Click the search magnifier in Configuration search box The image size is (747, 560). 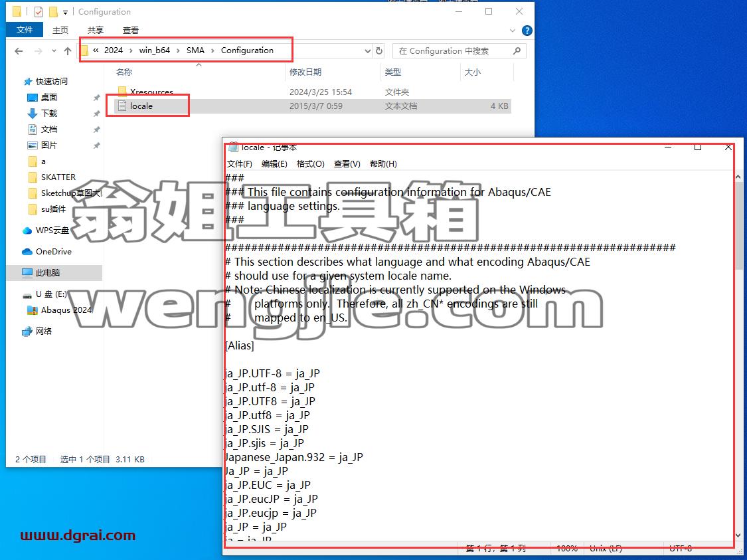(x=517, y=50)
